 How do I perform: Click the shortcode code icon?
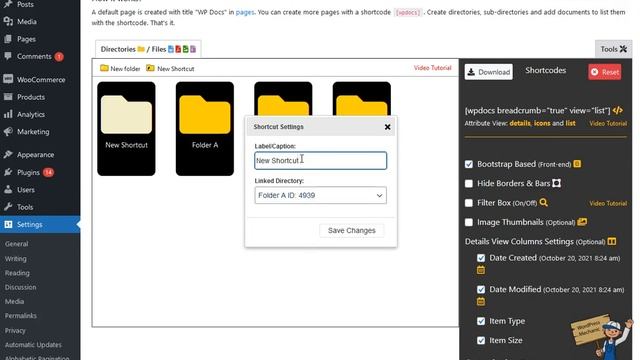[618, 111]
